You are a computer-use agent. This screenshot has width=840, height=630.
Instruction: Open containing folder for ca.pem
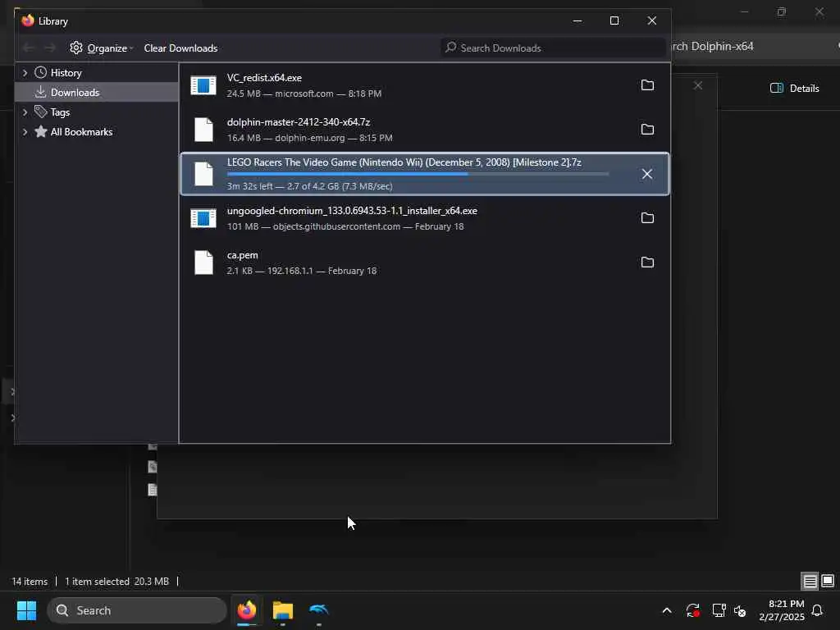647,262
